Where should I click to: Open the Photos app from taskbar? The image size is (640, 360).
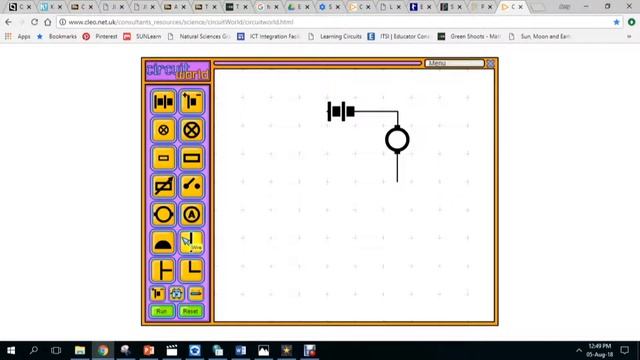point(263,350)
